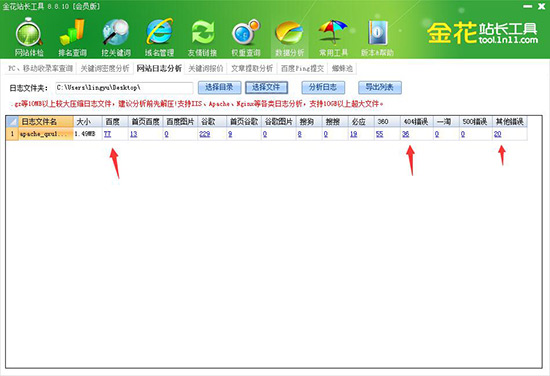Select the 数据分析 data analysis icon
550x376 pixels.
(x=289, y=38)
